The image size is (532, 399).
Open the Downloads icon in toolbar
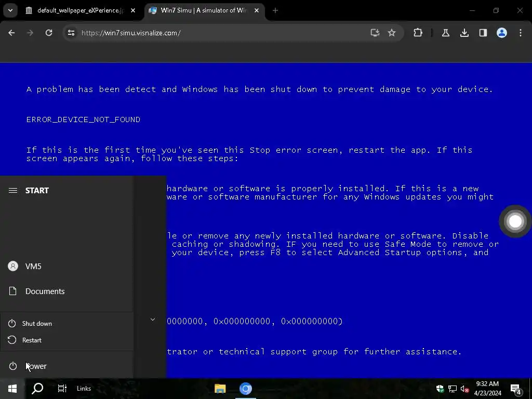464,33
